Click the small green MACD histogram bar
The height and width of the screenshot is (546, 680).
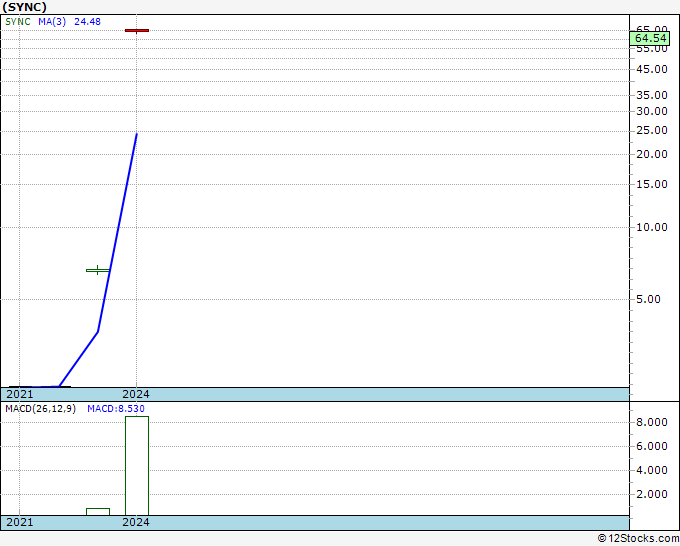coord(97,511)
